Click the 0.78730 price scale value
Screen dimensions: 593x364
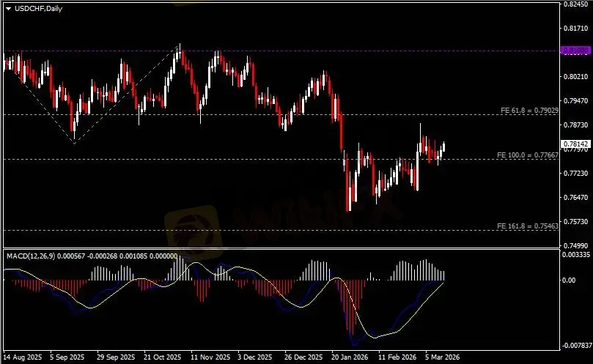[576, 125]
